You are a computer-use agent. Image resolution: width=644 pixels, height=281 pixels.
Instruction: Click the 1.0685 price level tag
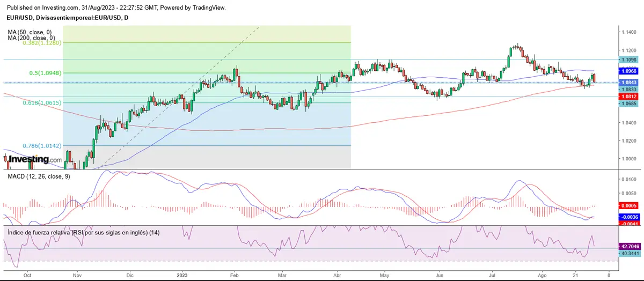coord(629,103)
